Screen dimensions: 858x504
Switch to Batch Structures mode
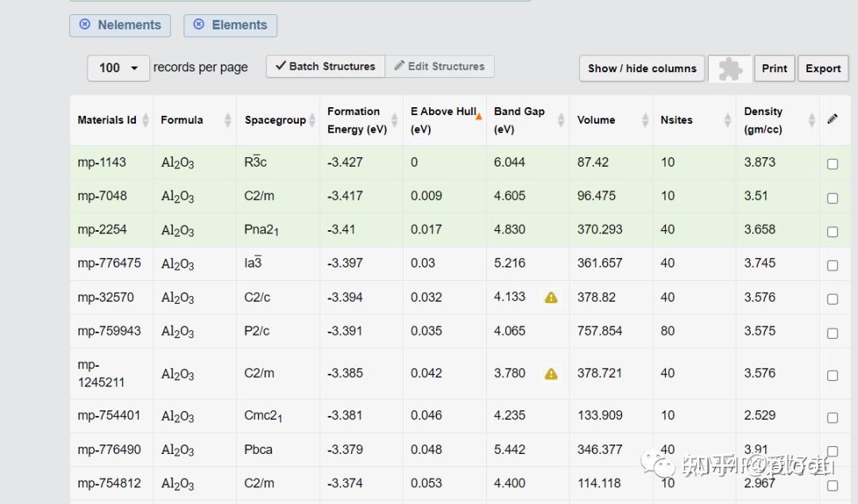pyautogui.click(x=326, y=67)
